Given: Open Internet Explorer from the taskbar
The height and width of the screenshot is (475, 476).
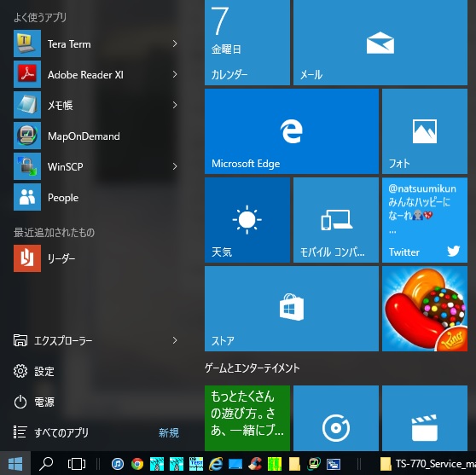Looking at the screenshot, I should point(216,463).
